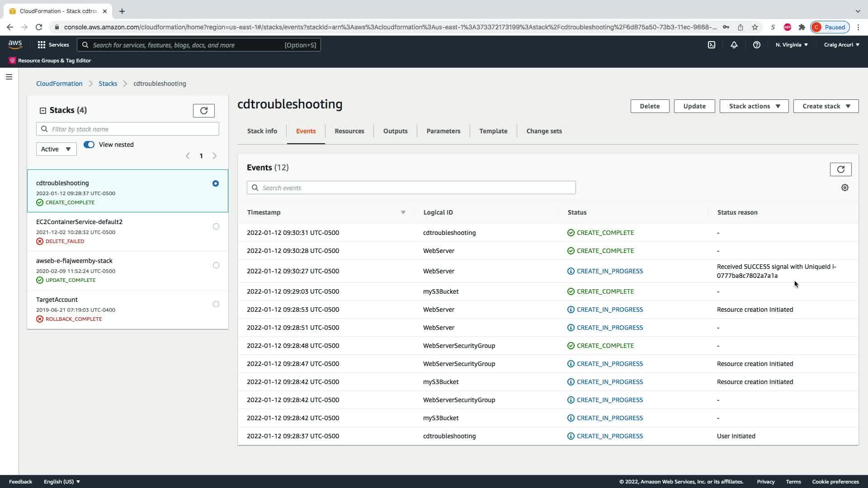Viewport: 868px width, 488px height.
Task: Toggle the View nested switch
Action: click(x=89, y=145)
